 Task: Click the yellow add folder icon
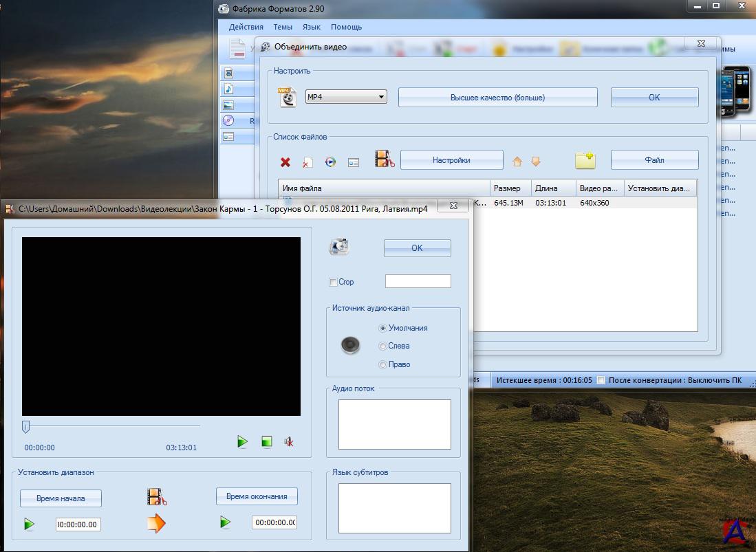point(585,160)
